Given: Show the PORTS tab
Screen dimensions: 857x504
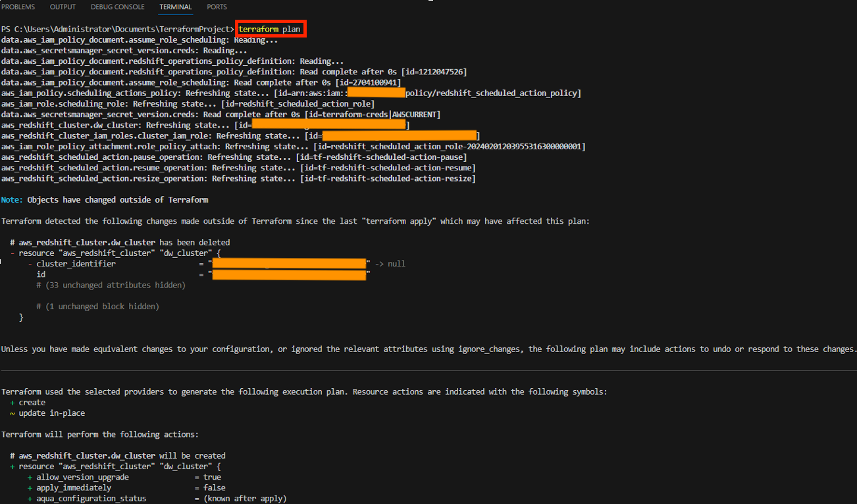Looking at the screenshot, I should (217, 7).
